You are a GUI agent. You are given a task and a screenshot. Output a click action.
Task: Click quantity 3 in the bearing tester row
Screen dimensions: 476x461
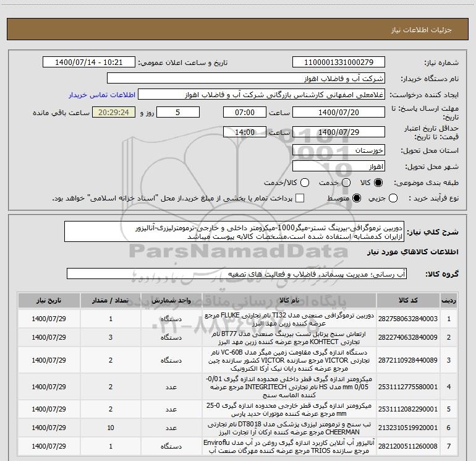click(x=111, y=337)
